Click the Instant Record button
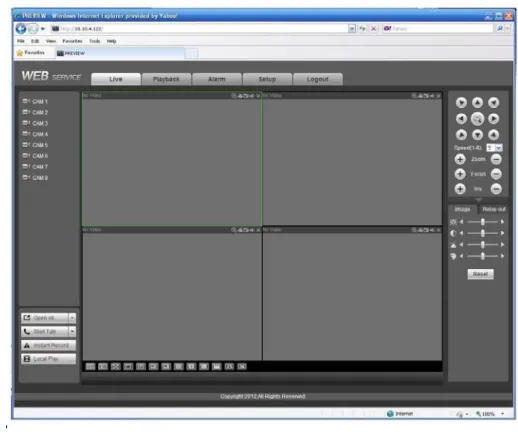Image resolution: width=518 pixels, height=441 pixels. [x=49, y=345]
